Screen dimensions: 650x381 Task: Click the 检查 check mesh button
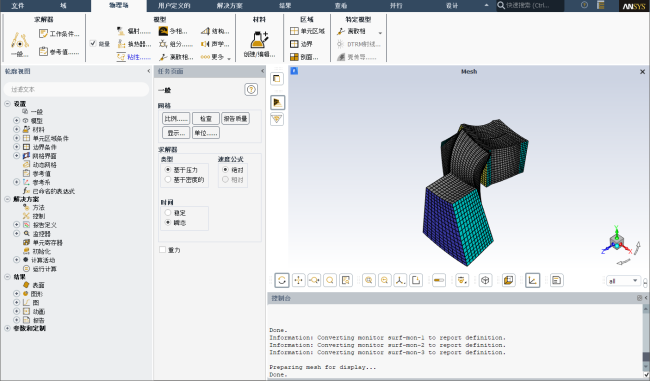pos(206,119)
